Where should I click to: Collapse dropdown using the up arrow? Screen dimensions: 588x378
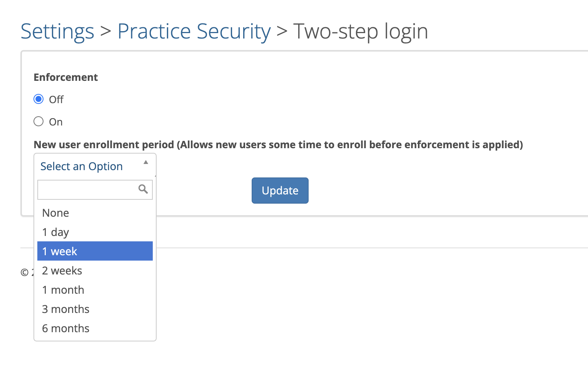click(146, 162)
